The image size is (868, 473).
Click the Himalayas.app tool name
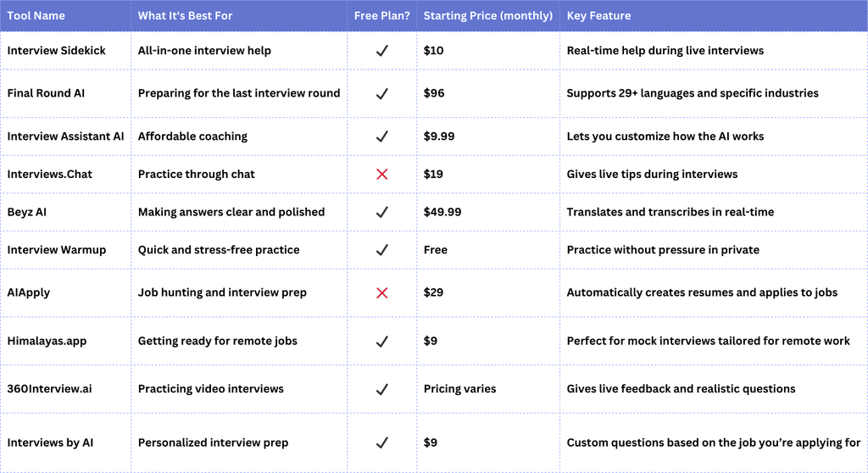[x=47, y=341]
